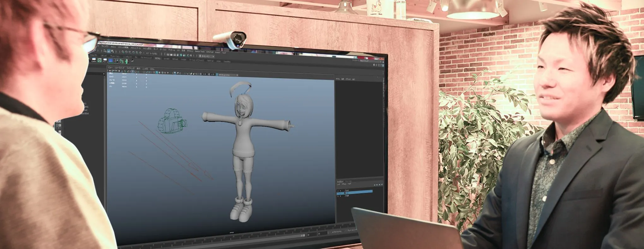
Task: Open the メッシュツール menu
Action: coord(136,48)
